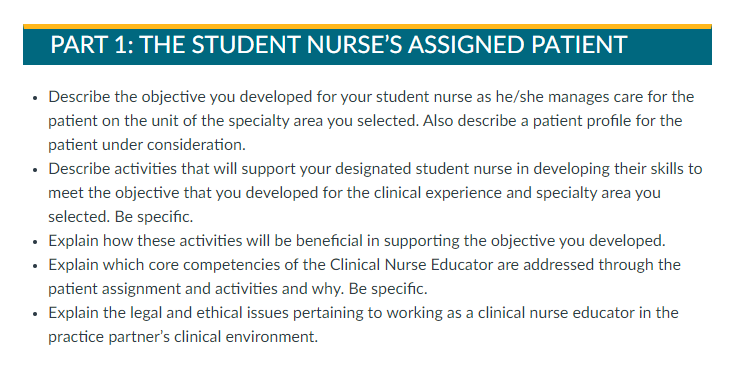Click the text 'selected. Be specific.'
This screenshot has width=741, height=373.
[121, 217]
